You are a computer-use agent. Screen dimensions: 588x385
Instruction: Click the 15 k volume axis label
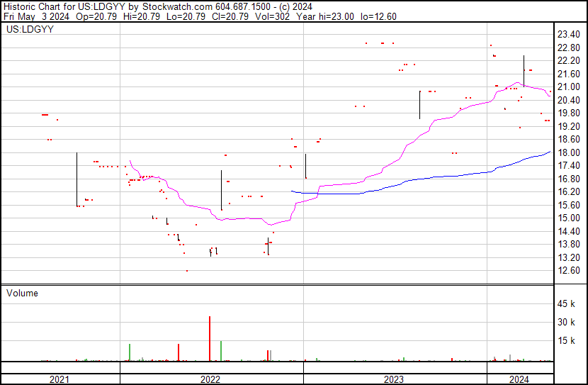click(566, 340)
